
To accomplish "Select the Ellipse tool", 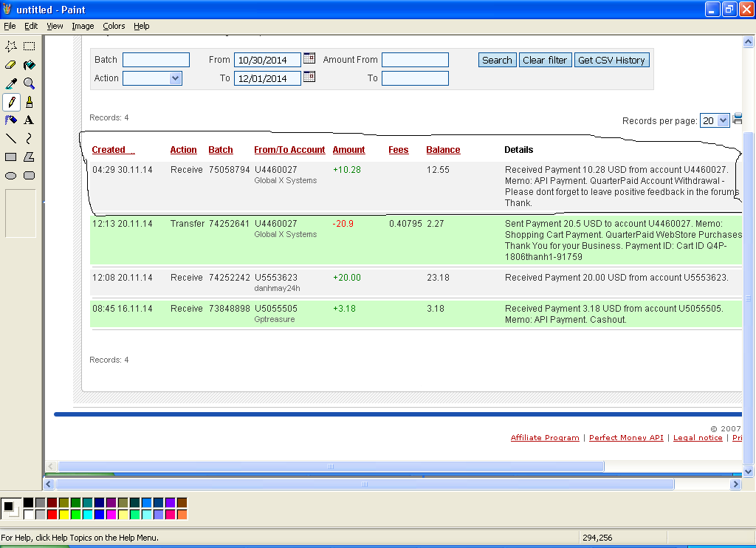I will click(11, 175).
